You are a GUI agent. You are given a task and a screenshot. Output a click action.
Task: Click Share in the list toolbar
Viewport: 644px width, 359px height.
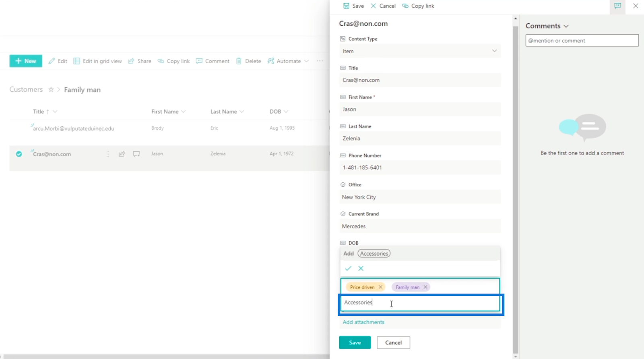tap(140, 61)
